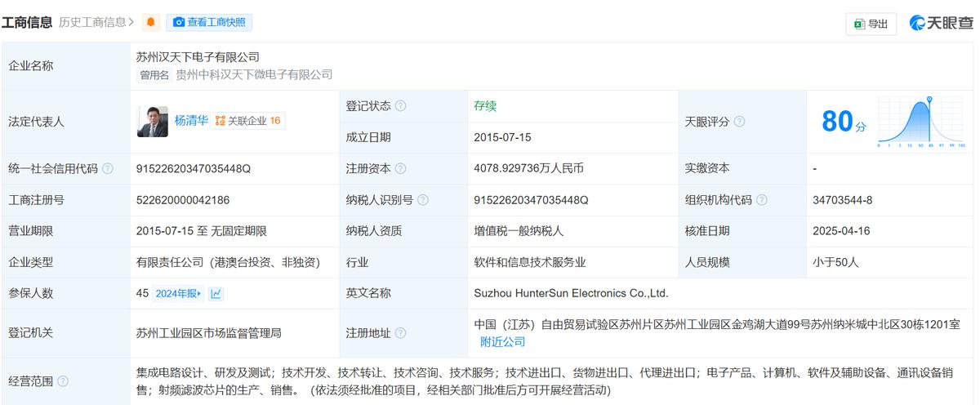This screenshot has height=405, width=980.
Task: Open 杨清华 profile link
Action: pos(191,121)
